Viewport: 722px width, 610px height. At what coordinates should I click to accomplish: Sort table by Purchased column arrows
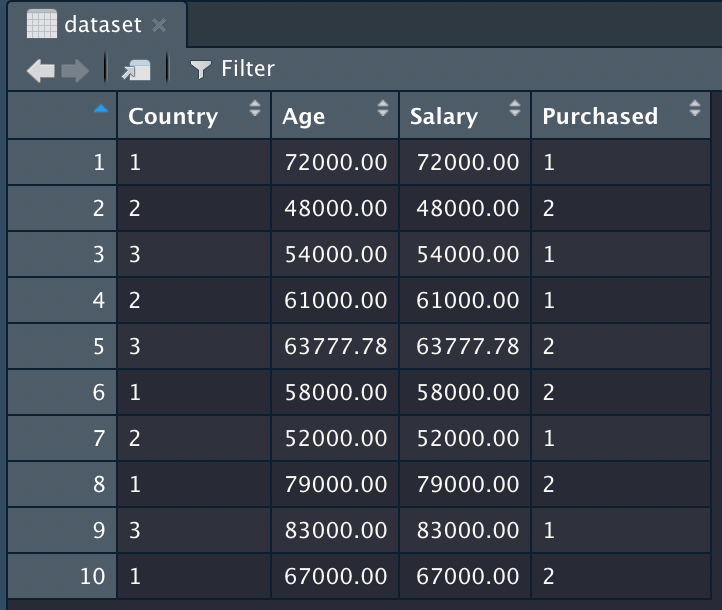(695, 109)
